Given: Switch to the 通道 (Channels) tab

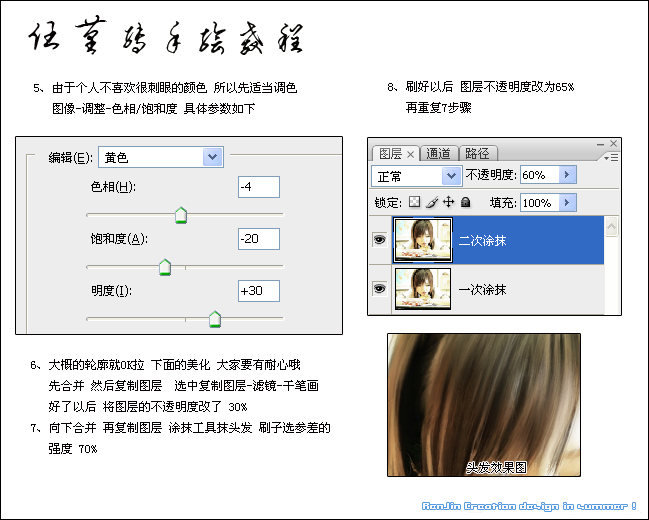Looking at the screenshot, I should [x=438, y=154].
